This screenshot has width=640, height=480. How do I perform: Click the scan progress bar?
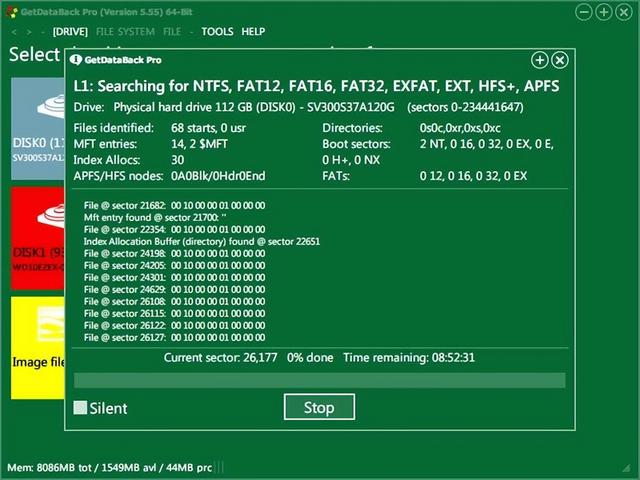320,380
